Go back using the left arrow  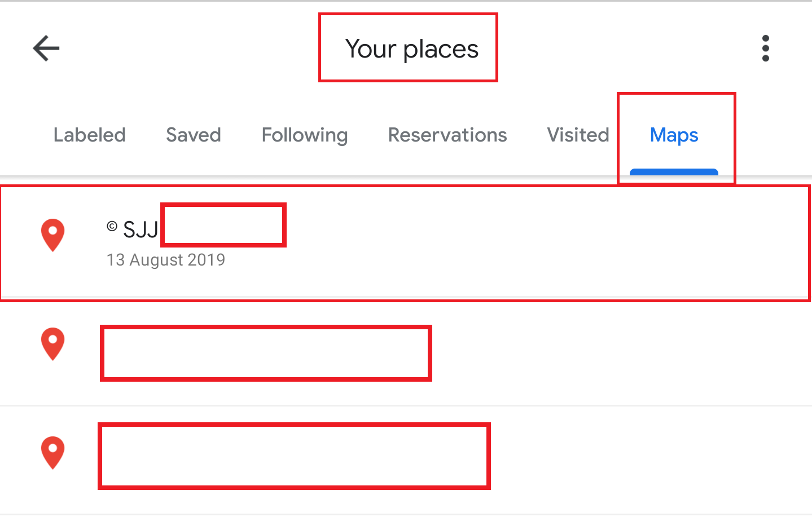pos(46,48)
